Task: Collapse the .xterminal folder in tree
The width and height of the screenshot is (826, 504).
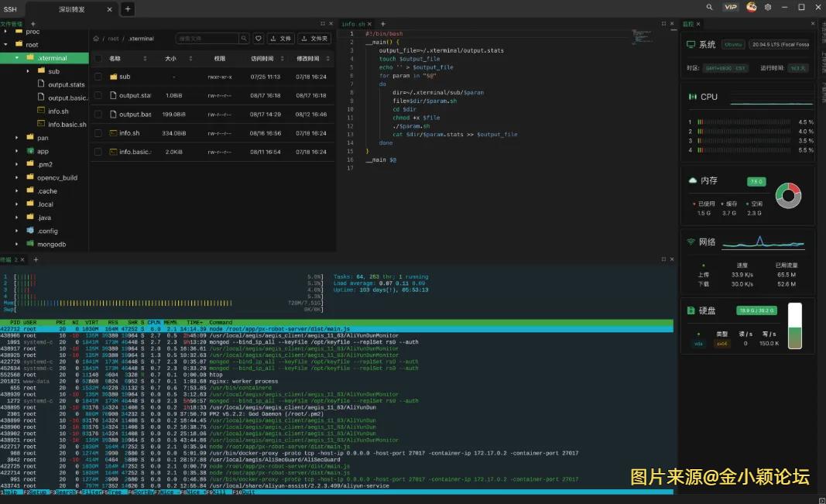Action: point(17,58)
